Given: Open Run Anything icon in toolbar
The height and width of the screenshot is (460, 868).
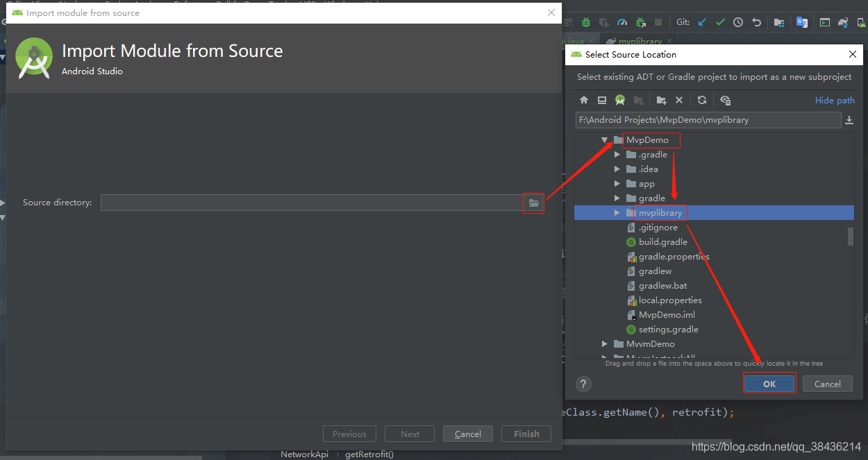Looking at the screenshot, I should click(824, 22).
